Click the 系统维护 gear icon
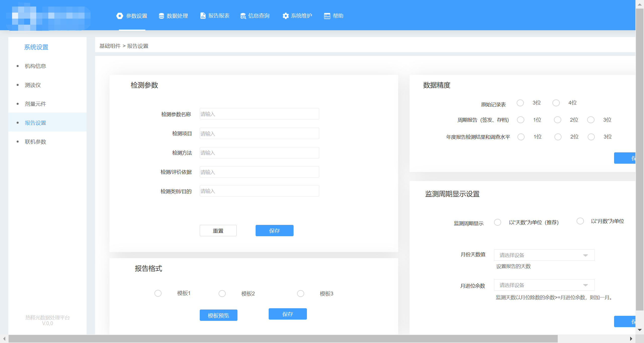The width and height of the screenshot is (644, 343). (x=286, y=16)
